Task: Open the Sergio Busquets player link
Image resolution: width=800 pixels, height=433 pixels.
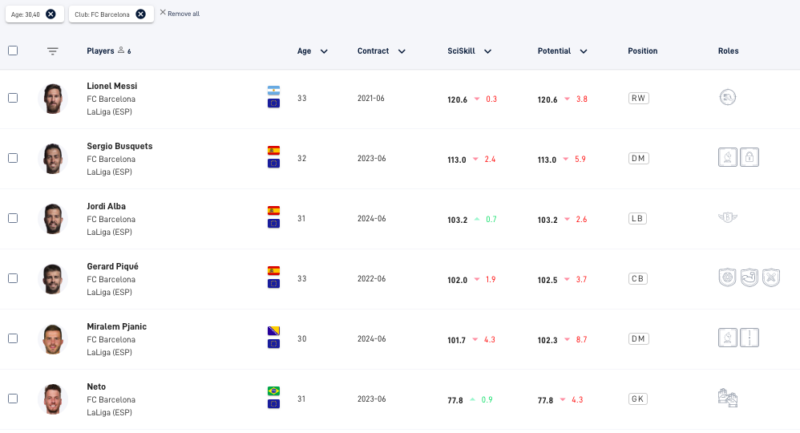Action: pyautogui.click(x=119, y=146)
